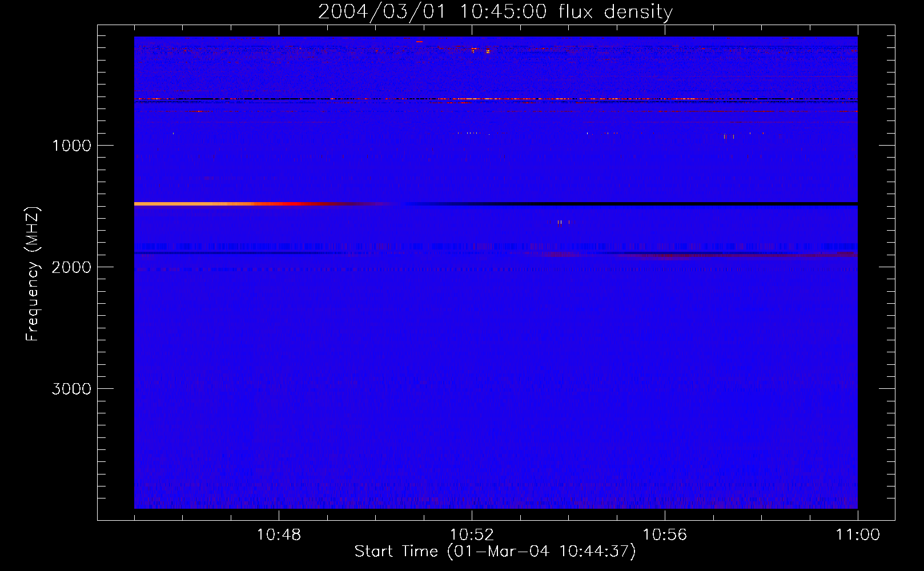The width and height of the screenshot is (924, 571).
Task: Select the 3000 frequency axis label
Action: pos(71,389)
